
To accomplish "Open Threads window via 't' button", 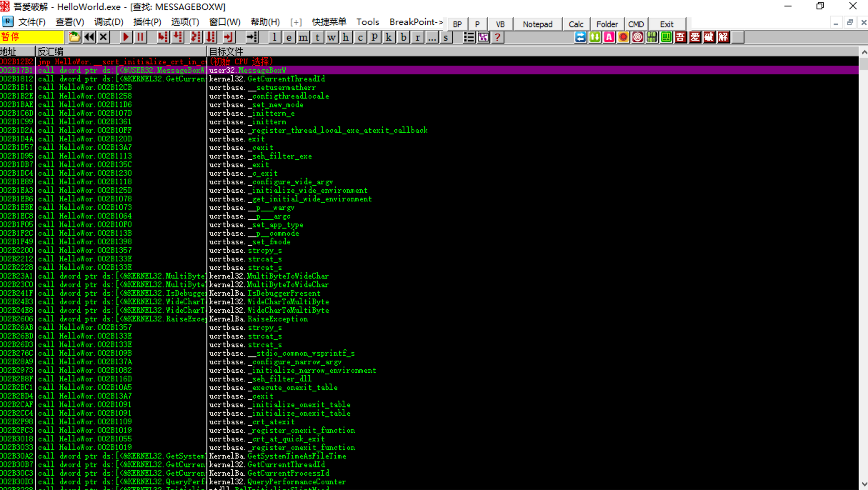I will [x=317, y=37].
